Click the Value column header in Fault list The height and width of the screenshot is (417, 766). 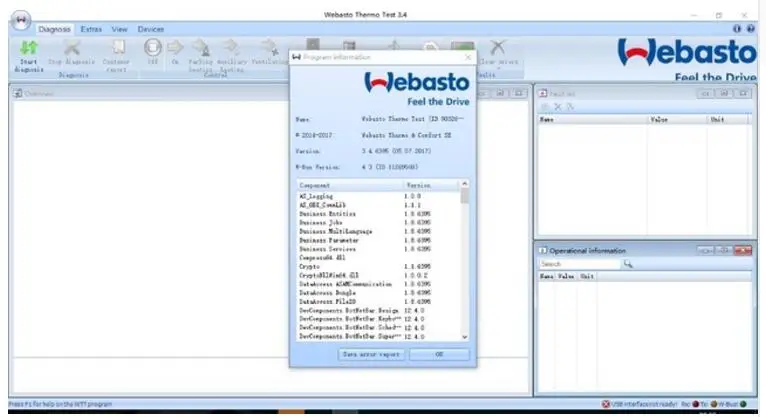pyautogui.click(x=677, y=119)
